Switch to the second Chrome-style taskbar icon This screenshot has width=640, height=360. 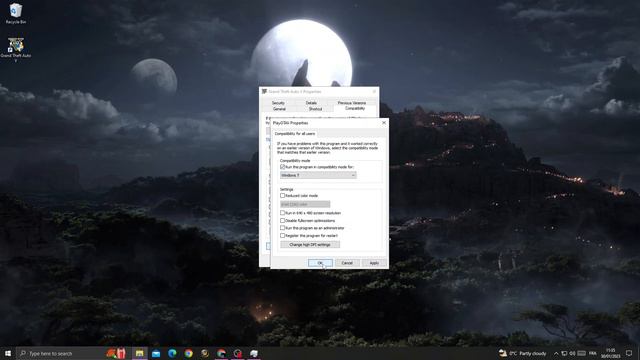tap(221, 353)
